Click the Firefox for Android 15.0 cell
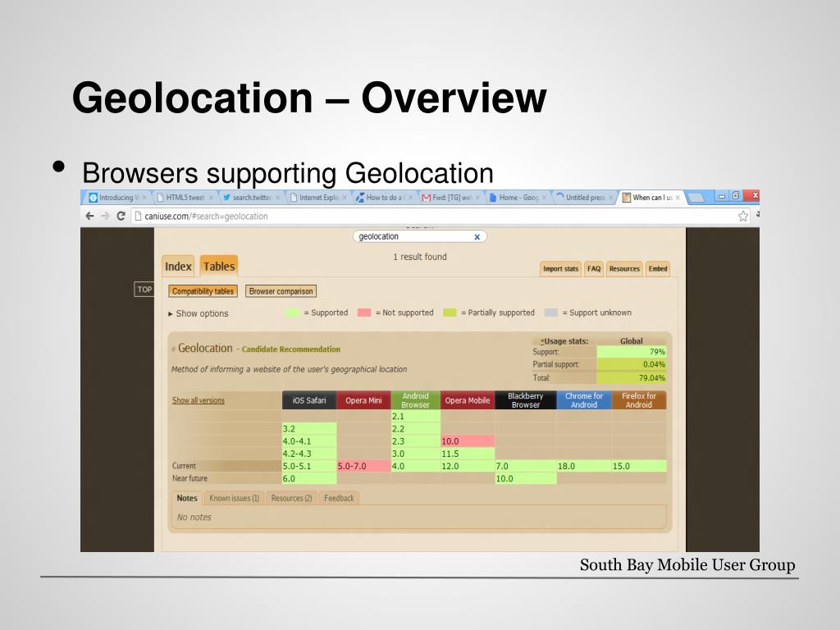The image size is (840, 630). point(638,466)
